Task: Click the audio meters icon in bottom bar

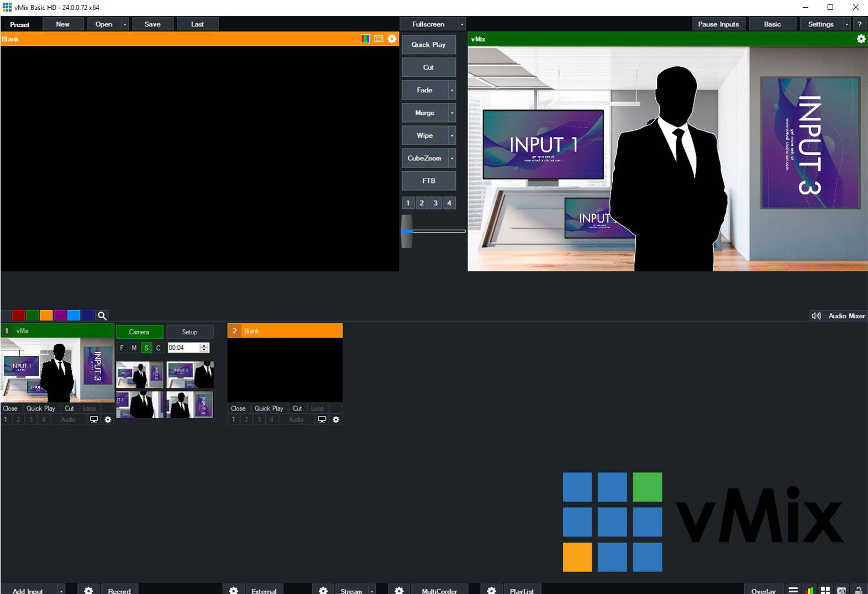Action: click(x=809, y=590)
